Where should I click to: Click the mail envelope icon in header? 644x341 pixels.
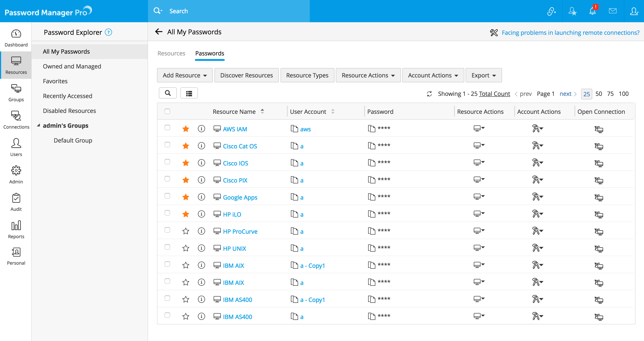(613, 11)
